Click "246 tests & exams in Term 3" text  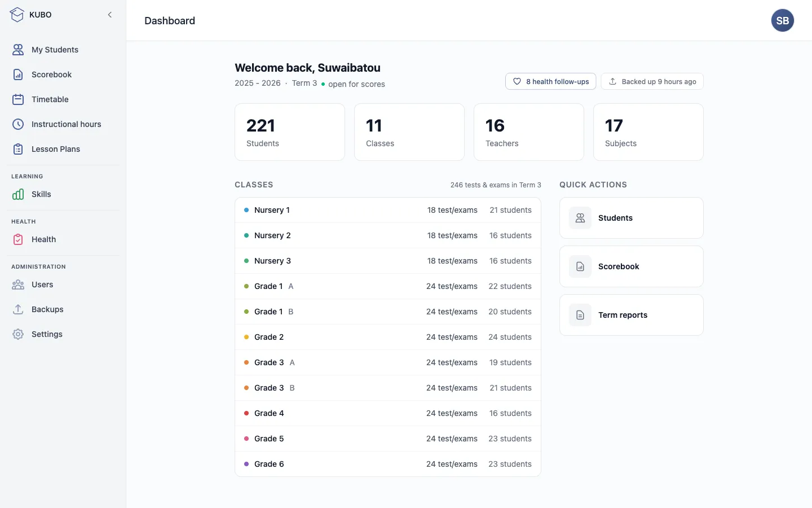pyautogui.click(x=496, y=185)
